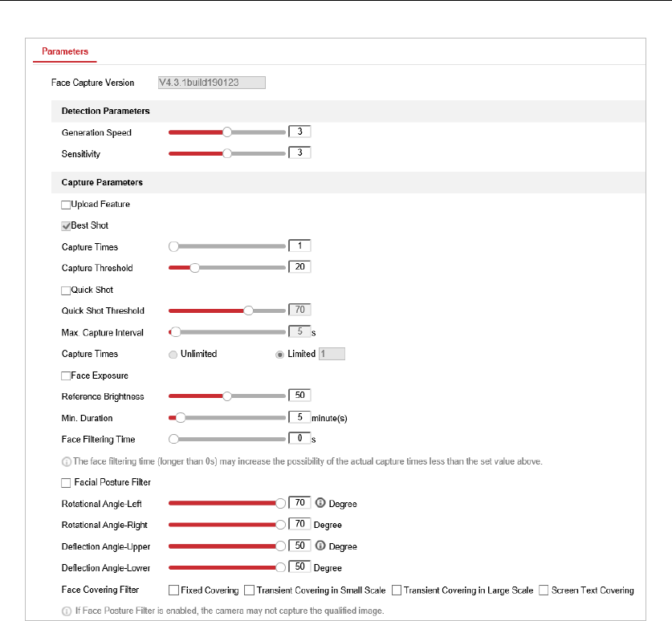Screen dimensions: 672x621
Task: Click the Face Filtering Time value box
Action: point(299,438)
